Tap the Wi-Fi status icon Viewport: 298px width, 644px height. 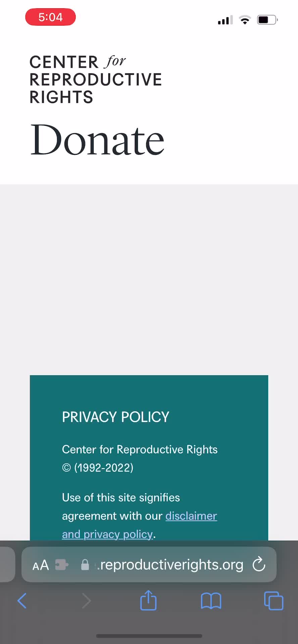pos(245,20)
